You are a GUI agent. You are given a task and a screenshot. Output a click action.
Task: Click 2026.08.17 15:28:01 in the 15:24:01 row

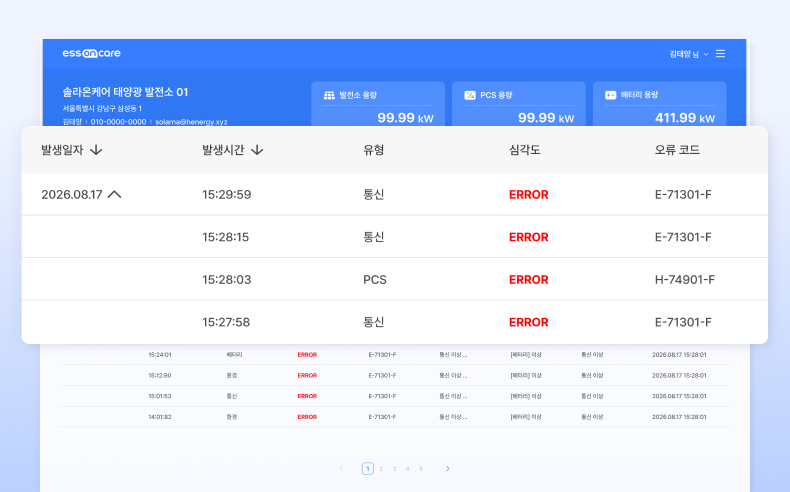[x=679, y=355]
